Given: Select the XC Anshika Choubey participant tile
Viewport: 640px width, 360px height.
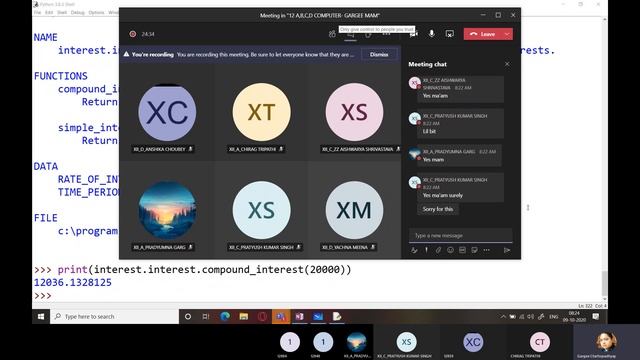Looking at the screenshot, I should coord(167,113).
